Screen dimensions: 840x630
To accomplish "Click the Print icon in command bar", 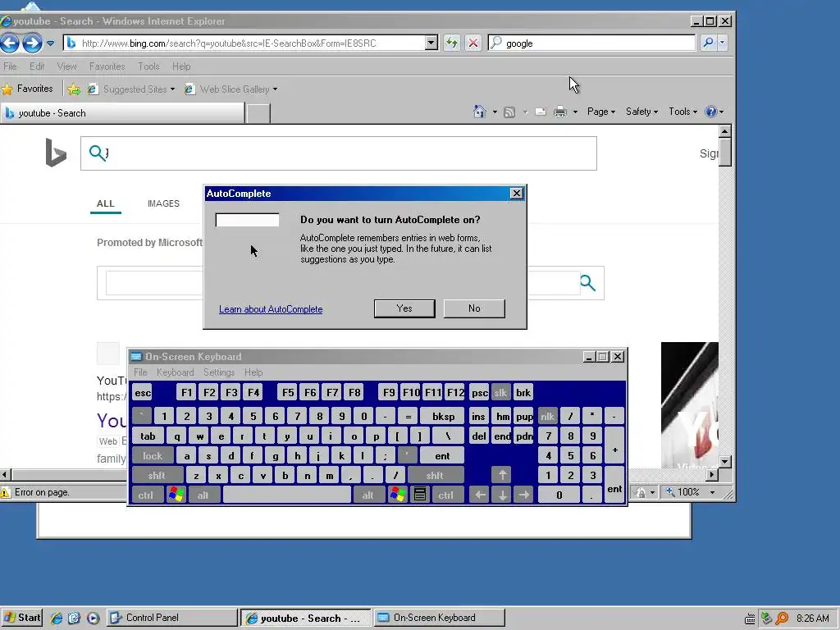I will coord(559,112).
